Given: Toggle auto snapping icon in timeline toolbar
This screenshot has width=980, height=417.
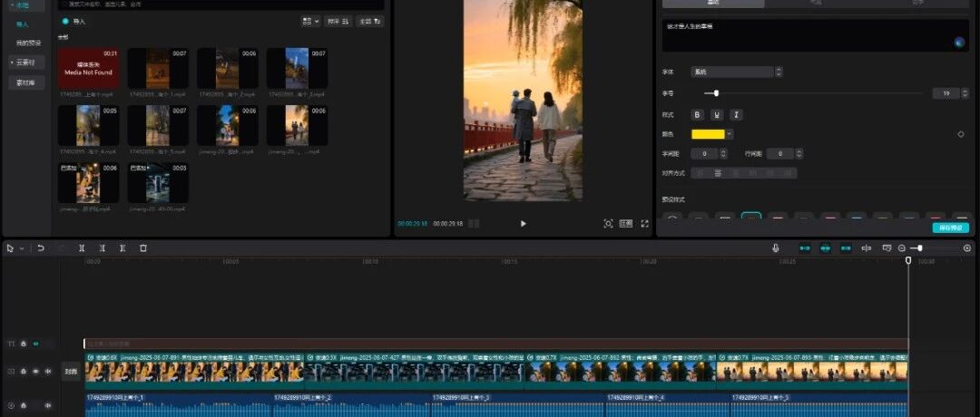Looking at the screenshot, I should click(x=826, y=248).
